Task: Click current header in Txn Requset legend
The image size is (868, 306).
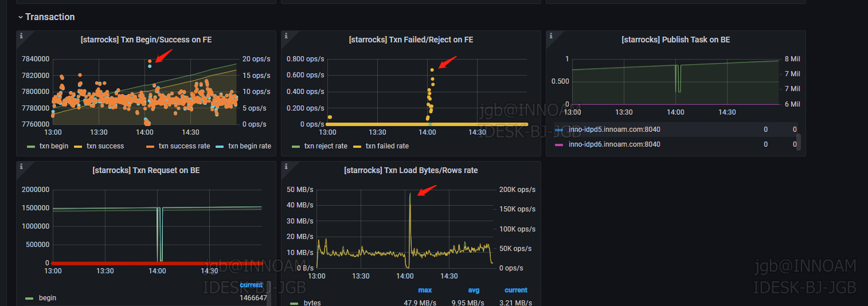Action: point(251,285)
